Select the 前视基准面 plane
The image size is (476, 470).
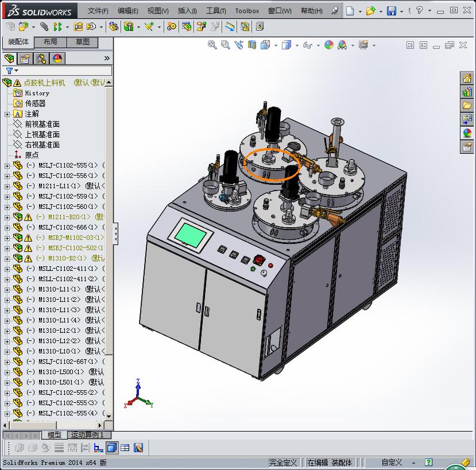click(x=42, y=124)
